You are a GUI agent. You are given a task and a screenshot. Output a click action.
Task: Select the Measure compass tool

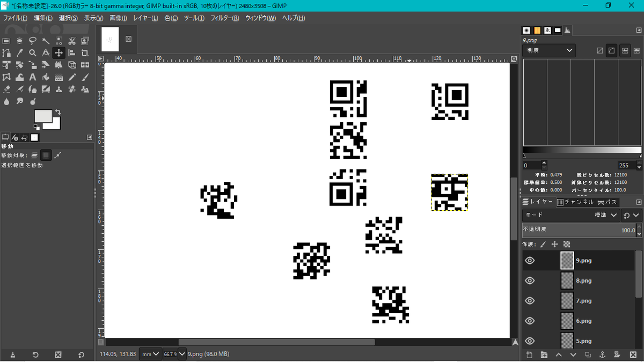point(46,53)
